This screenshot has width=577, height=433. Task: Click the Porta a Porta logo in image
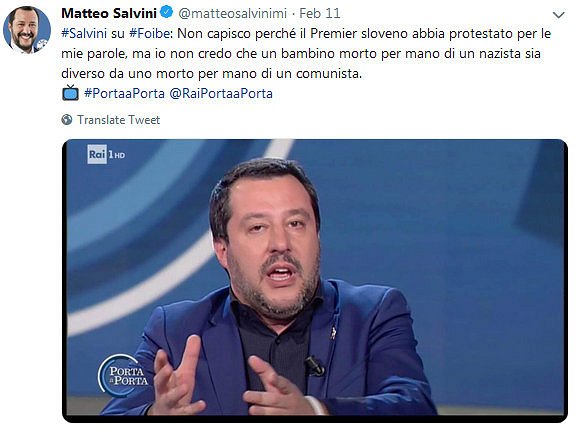[124, 375]
